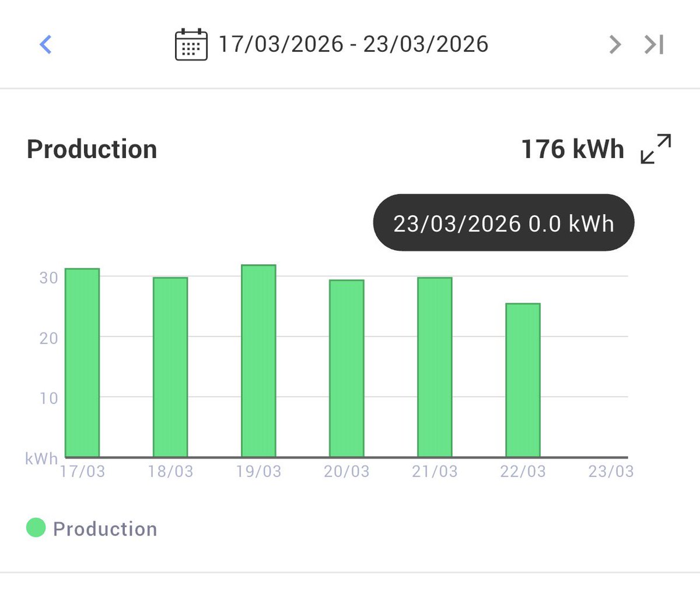The image size is (700, 599).
Task: Select the 20/03 production bar
Action: pyautogui.click(x=346, y=369)
